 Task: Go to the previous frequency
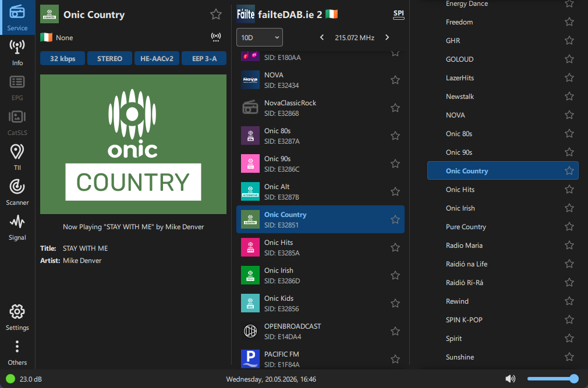click(x=322, y=37)
